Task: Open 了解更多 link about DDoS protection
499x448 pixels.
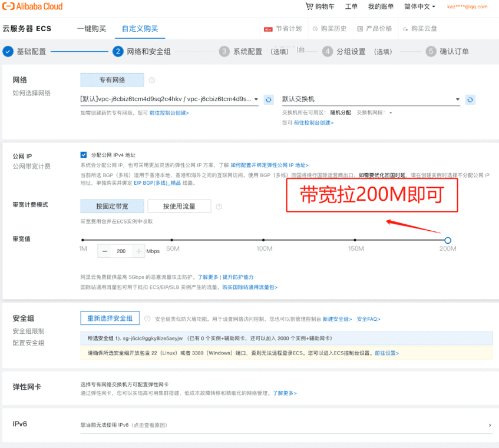Action: [208, 277]
